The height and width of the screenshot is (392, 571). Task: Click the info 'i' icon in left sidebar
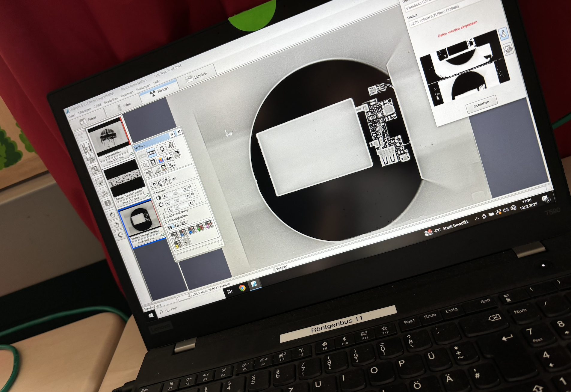pos(108,203)
